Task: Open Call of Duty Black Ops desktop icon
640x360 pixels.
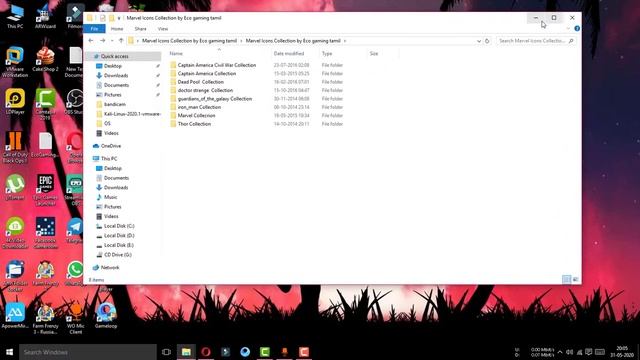Action: (x=15, y=148)
